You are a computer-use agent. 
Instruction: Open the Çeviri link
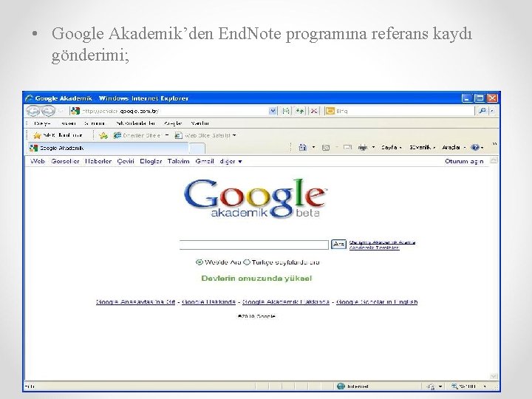pyautogui.click(x=126, y=161)
